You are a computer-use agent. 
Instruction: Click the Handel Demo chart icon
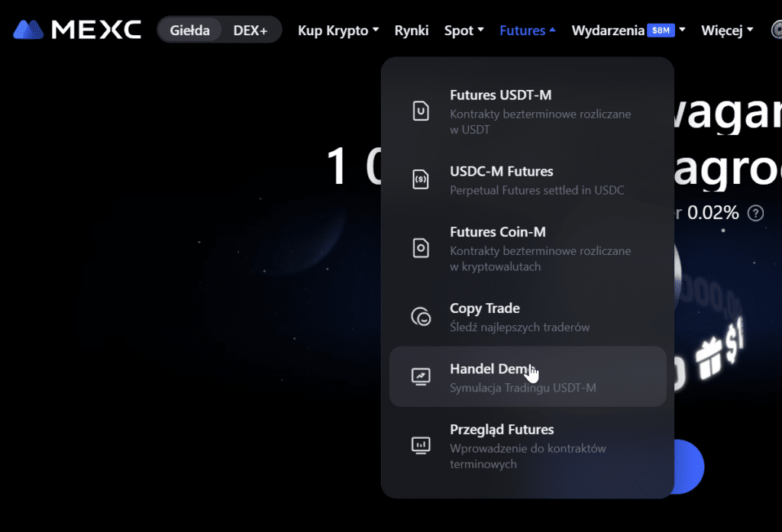tap(421, 376)
